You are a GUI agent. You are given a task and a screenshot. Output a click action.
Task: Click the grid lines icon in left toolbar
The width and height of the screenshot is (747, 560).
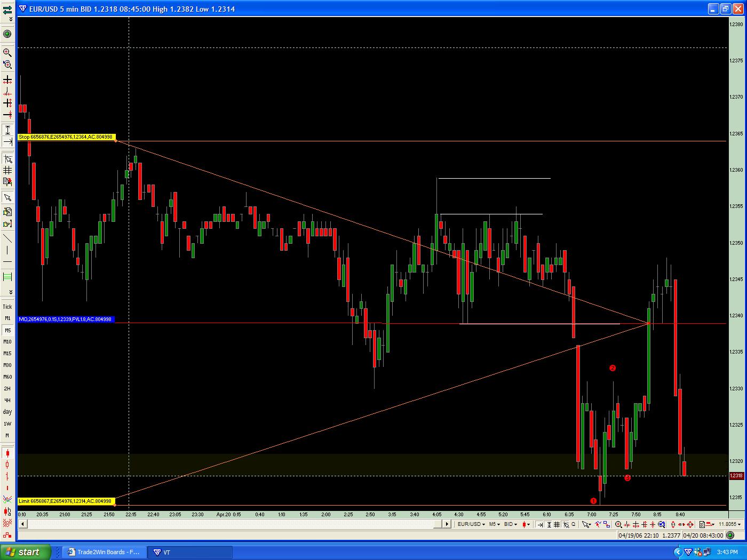tap(7, 170)
